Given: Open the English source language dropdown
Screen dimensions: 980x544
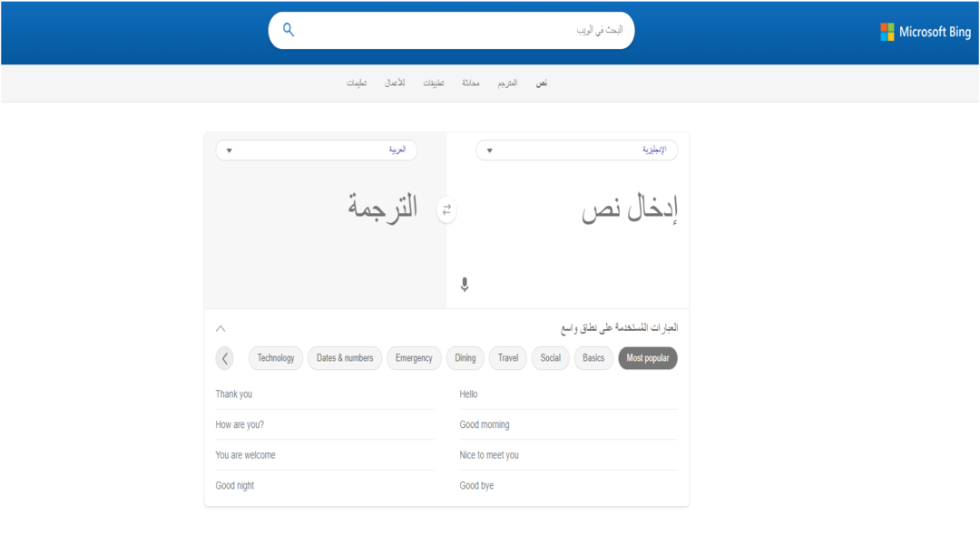Looking at the screenshot, I should coord(576,151).
